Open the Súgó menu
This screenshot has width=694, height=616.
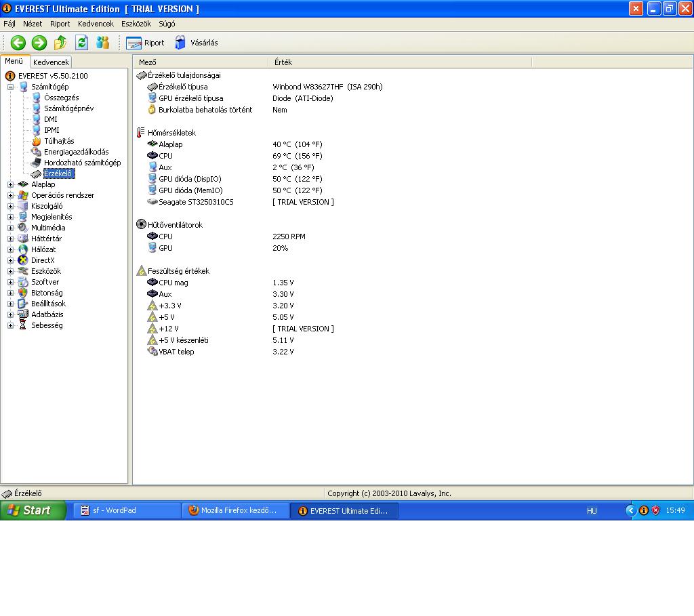[167, 24]
